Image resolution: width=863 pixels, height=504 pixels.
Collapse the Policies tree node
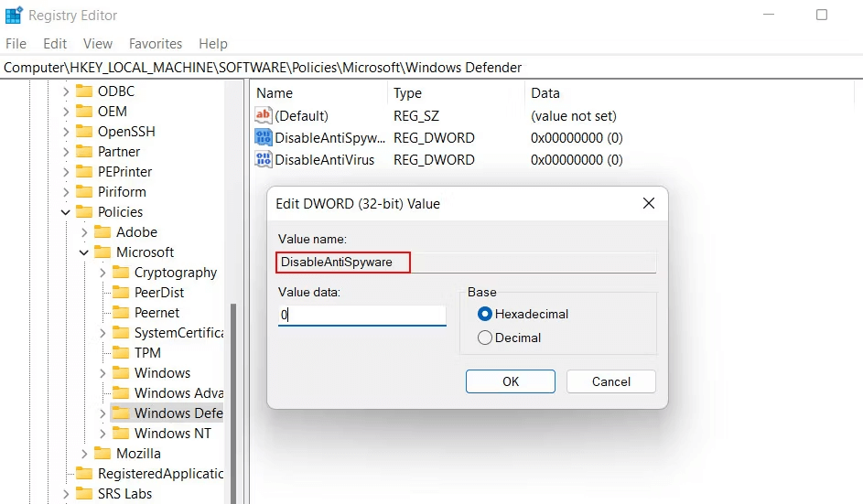pos(66,212)
